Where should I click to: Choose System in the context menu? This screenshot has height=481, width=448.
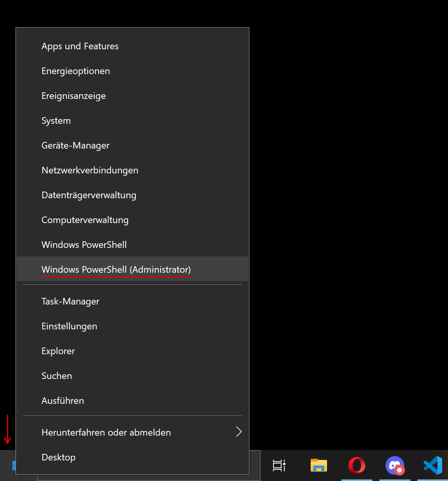pos(132,121)
